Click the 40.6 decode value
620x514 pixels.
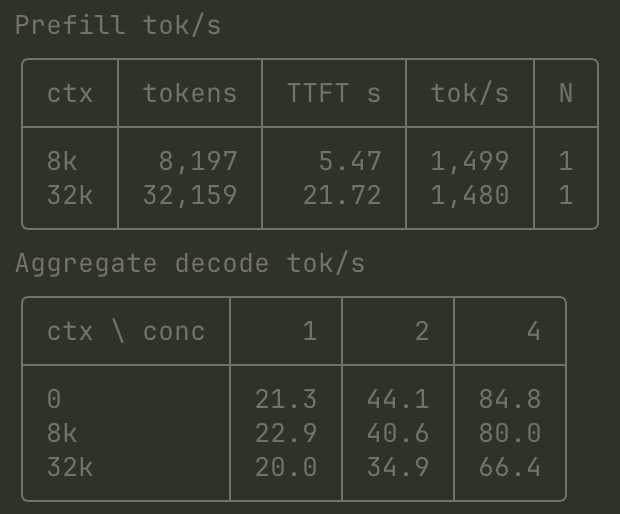(398, 433)
